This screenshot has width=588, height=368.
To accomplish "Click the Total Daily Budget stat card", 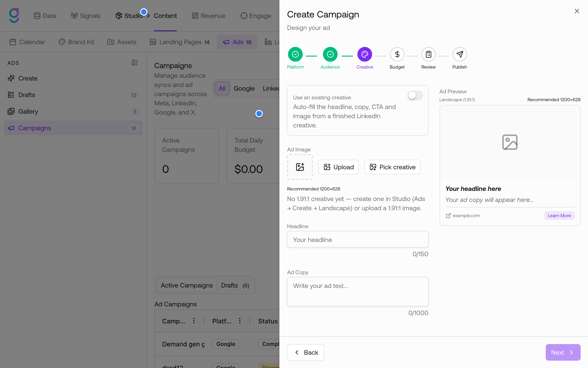I will 253,156.
